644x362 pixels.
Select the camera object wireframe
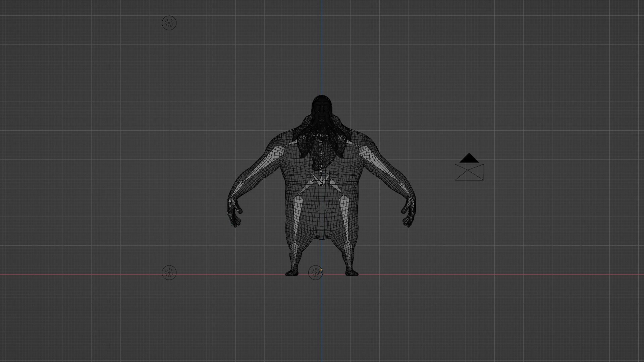[x=469, y=172]
